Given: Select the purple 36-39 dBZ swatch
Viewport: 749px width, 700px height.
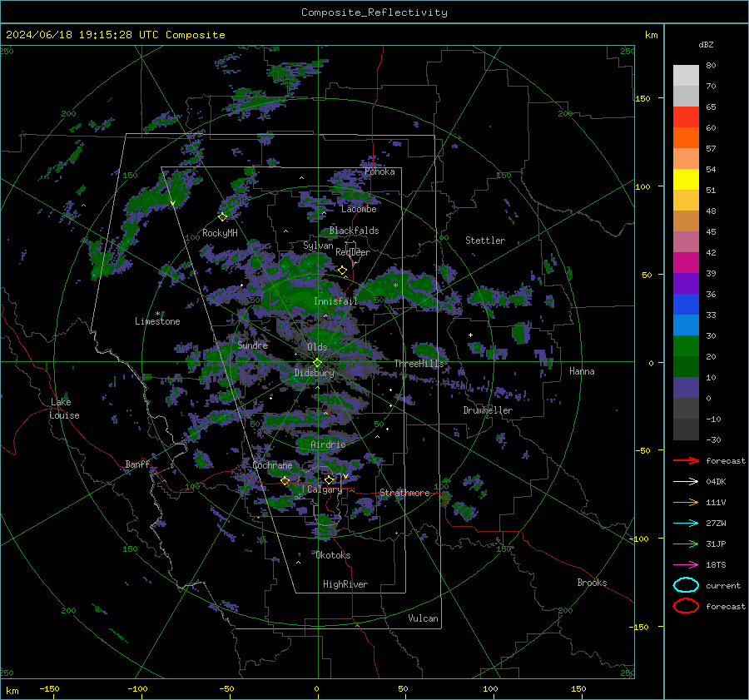Looking at the screenshot, I should [x=686, y=284].
